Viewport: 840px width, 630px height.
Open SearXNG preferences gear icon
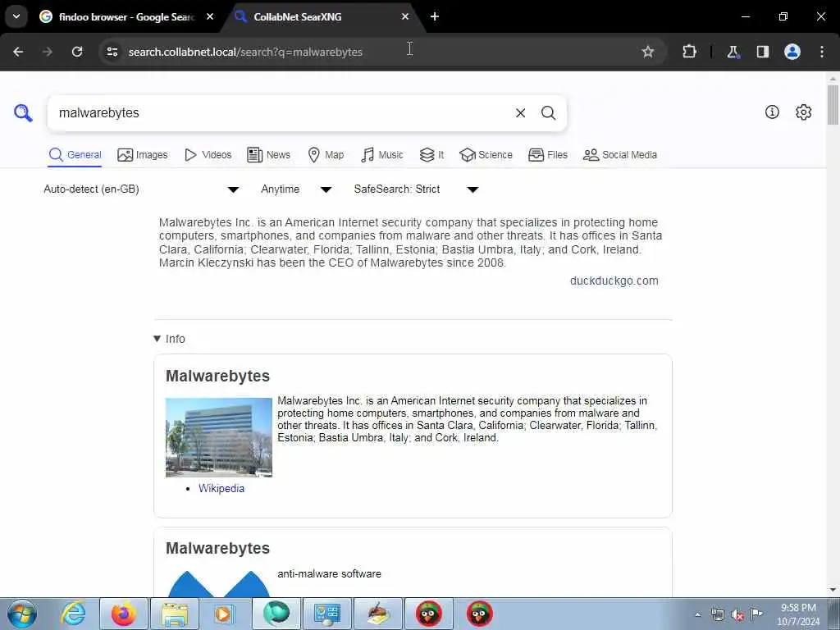[x=804, y=112]
